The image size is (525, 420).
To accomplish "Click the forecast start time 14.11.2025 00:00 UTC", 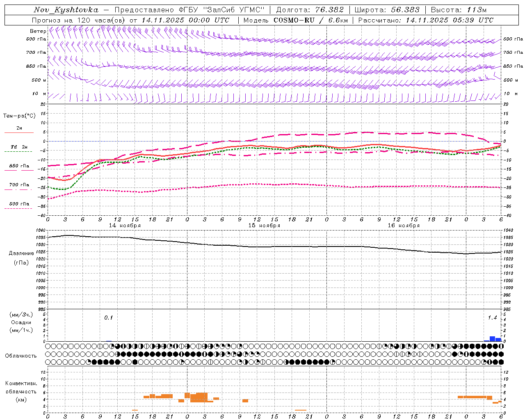I will [185, 20].
